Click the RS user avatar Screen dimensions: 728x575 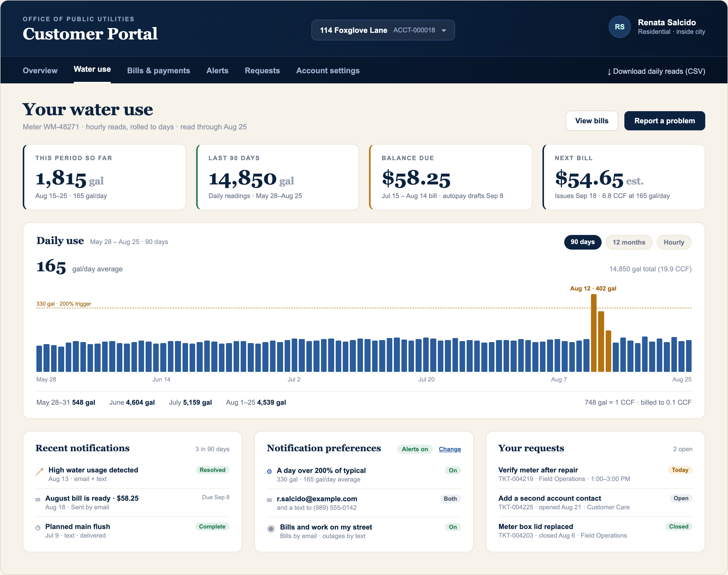619,27
